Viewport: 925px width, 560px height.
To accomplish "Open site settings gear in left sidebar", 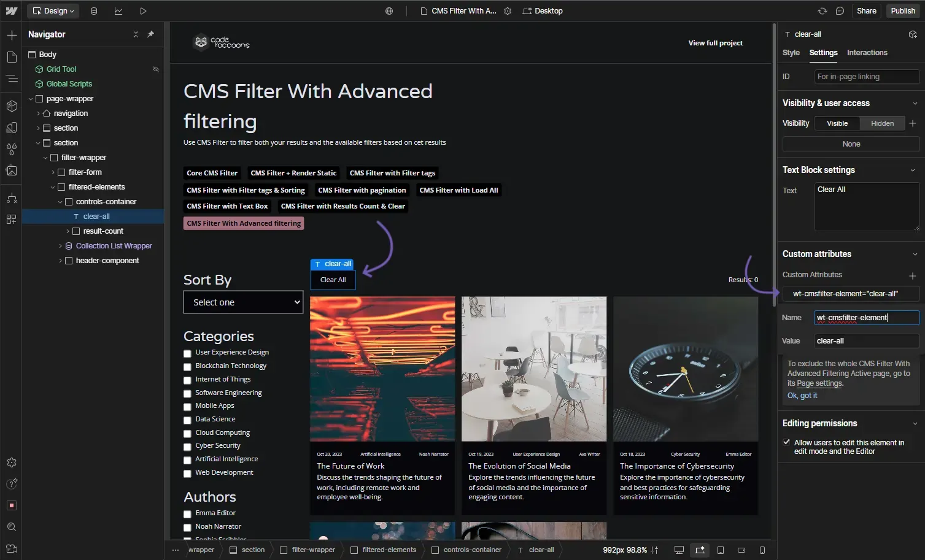I will pyautogui.click(x=12, y=462).
